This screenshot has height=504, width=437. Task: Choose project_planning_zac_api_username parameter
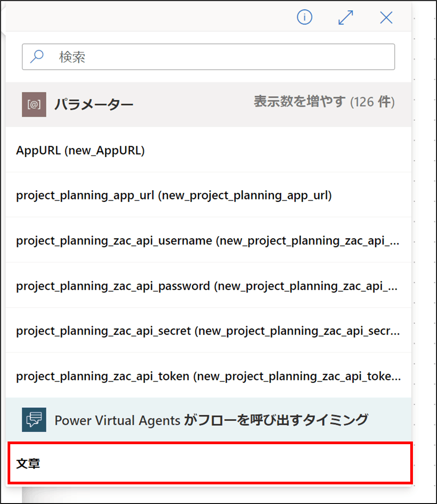pos(208,241)
